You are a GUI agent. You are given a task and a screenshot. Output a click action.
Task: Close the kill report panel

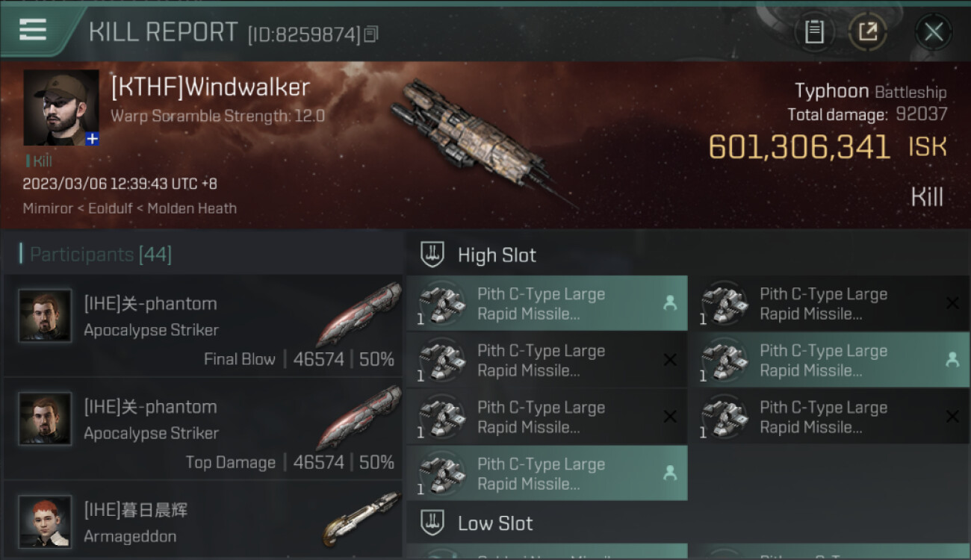934,32
